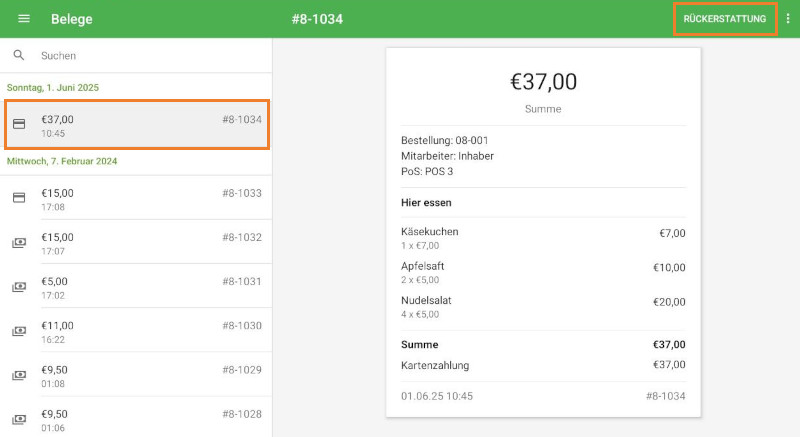Click the Hier essen label
Viewport: 800px width, 437px height.
tap(426, 202)
